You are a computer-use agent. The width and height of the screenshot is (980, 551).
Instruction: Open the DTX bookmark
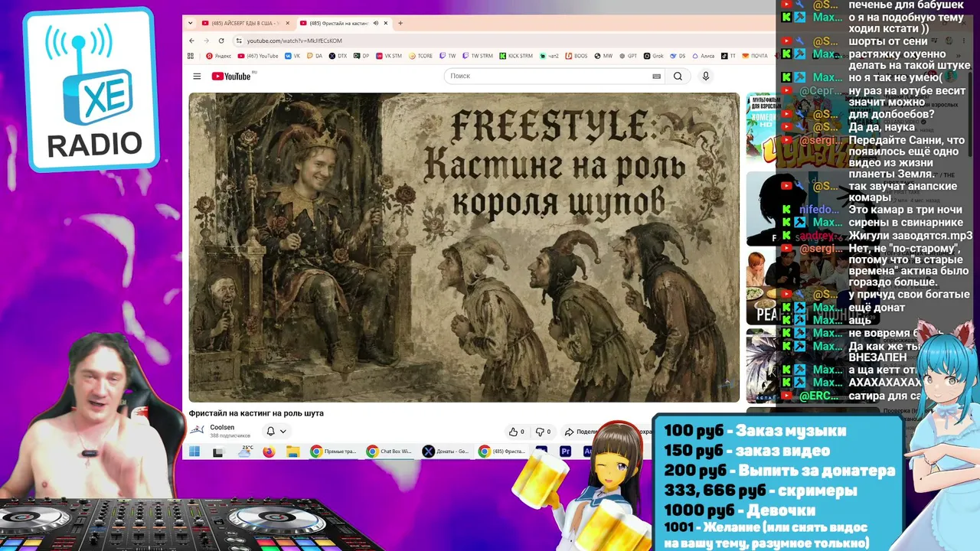(338, 56)
